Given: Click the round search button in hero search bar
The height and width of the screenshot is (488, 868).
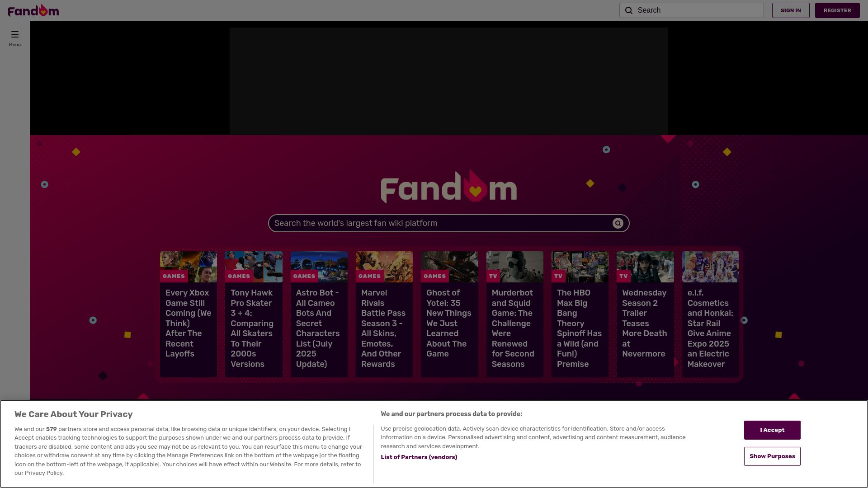Looking at the screenshot, I should 618,223.
